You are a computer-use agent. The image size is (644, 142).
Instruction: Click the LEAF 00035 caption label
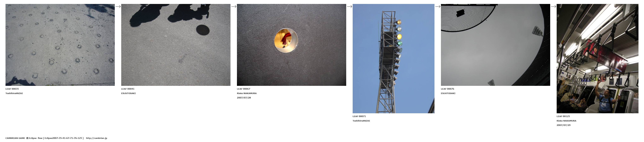pyautogui.click(x=12, y=89)
